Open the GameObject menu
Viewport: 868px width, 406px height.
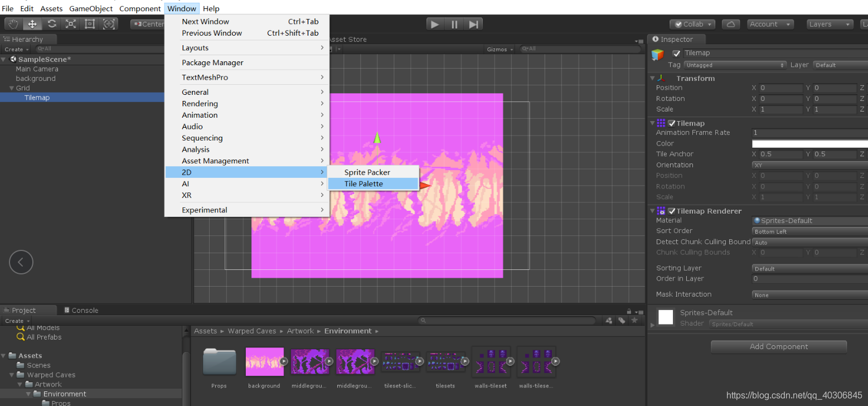[x=91, y=8]
